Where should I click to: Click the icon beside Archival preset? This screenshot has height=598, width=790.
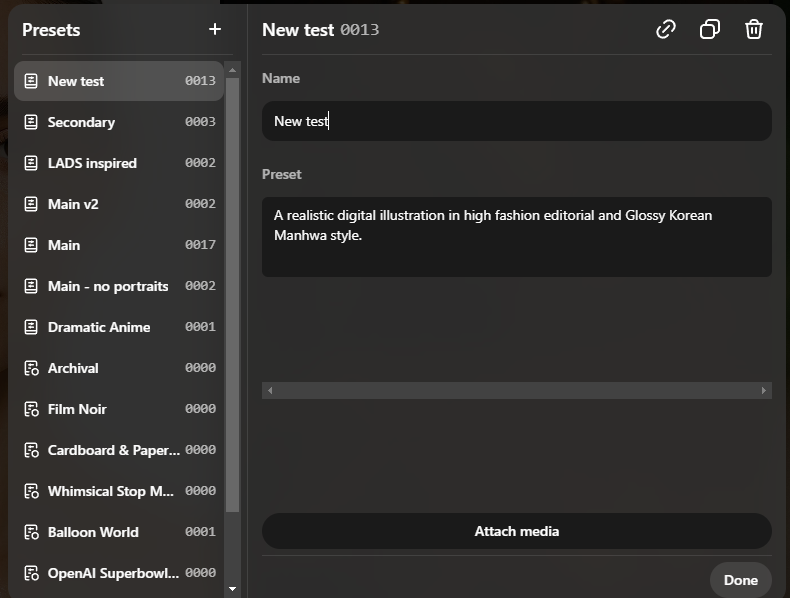click(31, 368)
